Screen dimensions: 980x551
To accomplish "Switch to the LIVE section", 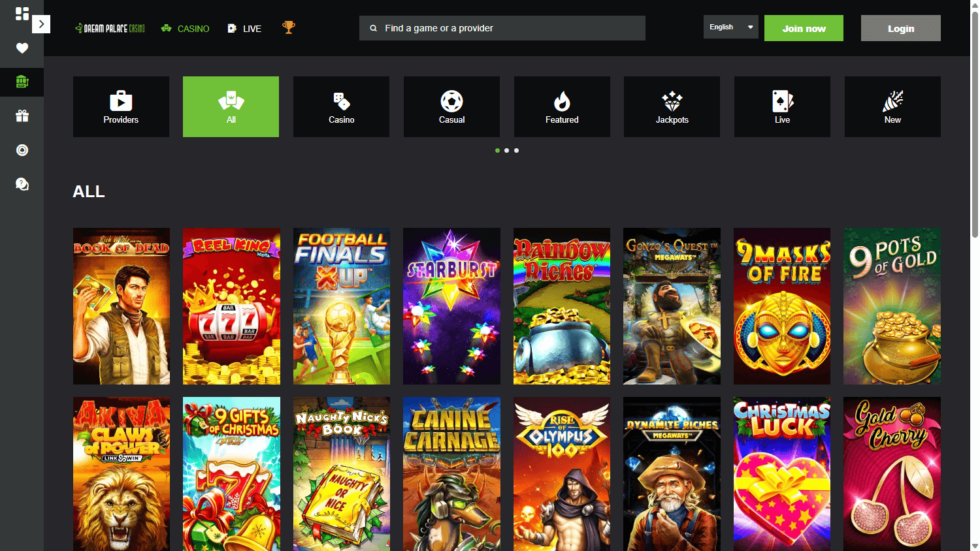I will point(244,28).
